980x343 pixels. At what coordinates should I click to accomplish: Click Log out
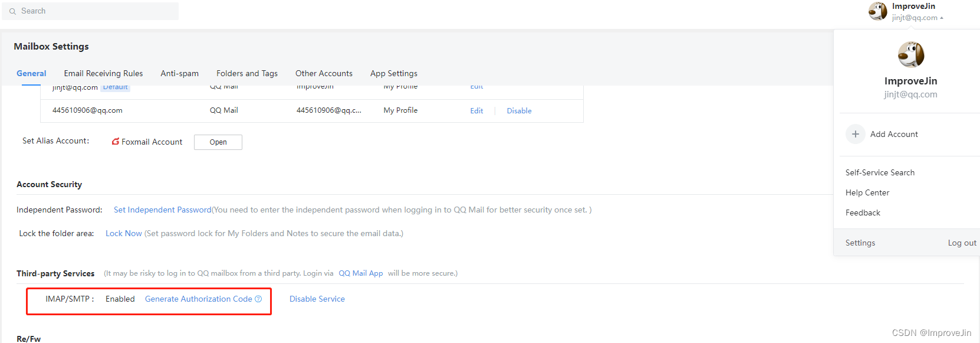[x=962, y=243]
